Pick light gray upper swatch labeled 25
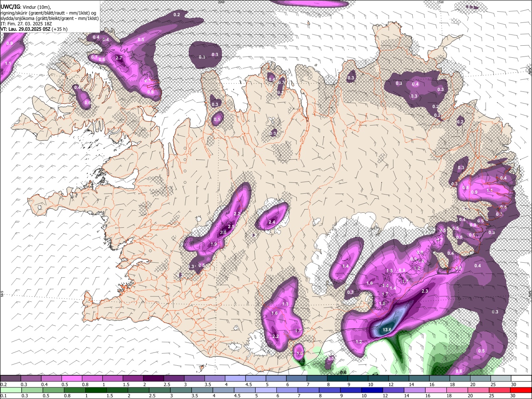 click(500, 379)
